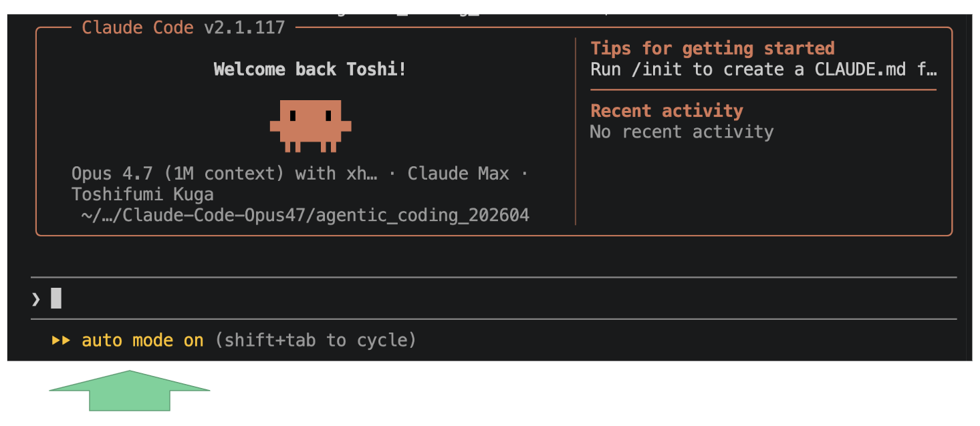Screen dimensions: 980x426
Task: Click the Welcome back Toshi! heading
Action: tap(310, 69)
